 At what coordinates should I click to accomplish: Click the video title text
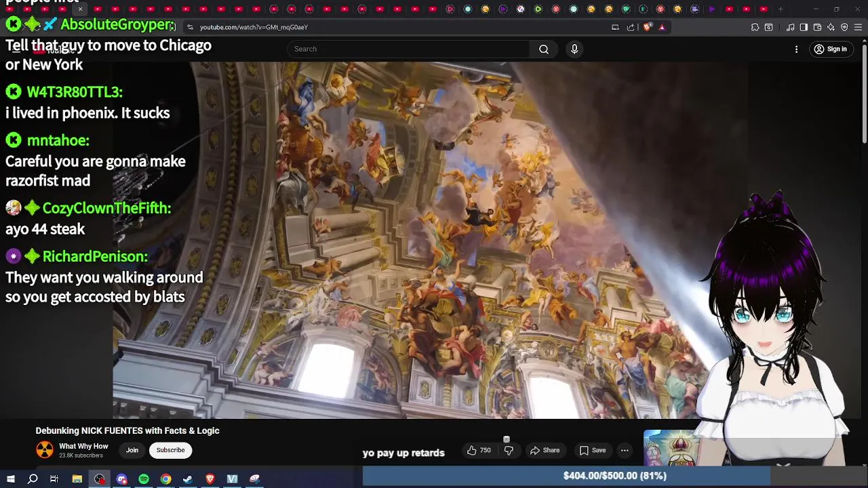(x=127, y=430)
